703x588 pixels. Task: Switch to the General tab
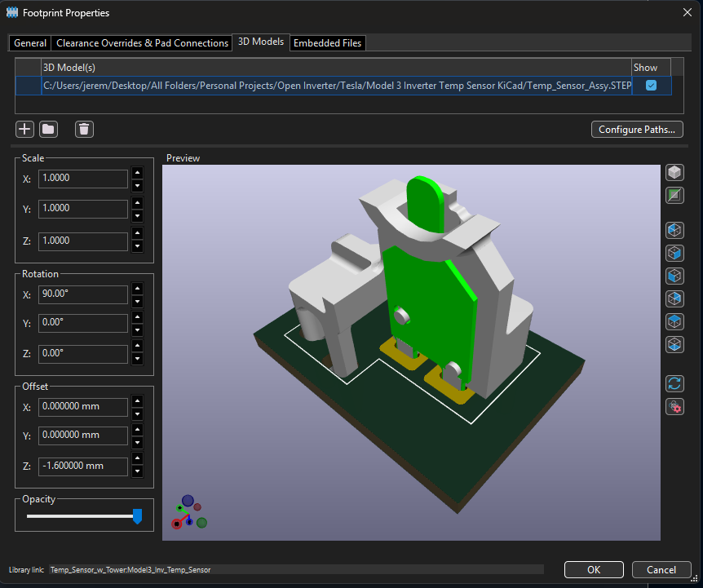30,43
